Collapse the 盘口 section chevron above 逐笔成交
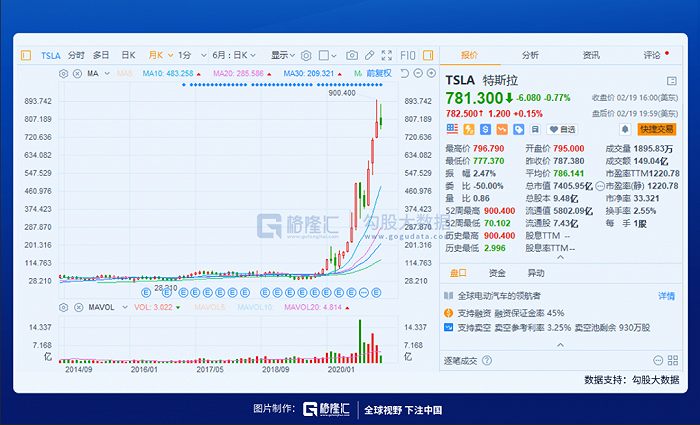700x425 pixels. tap(560, 345)
